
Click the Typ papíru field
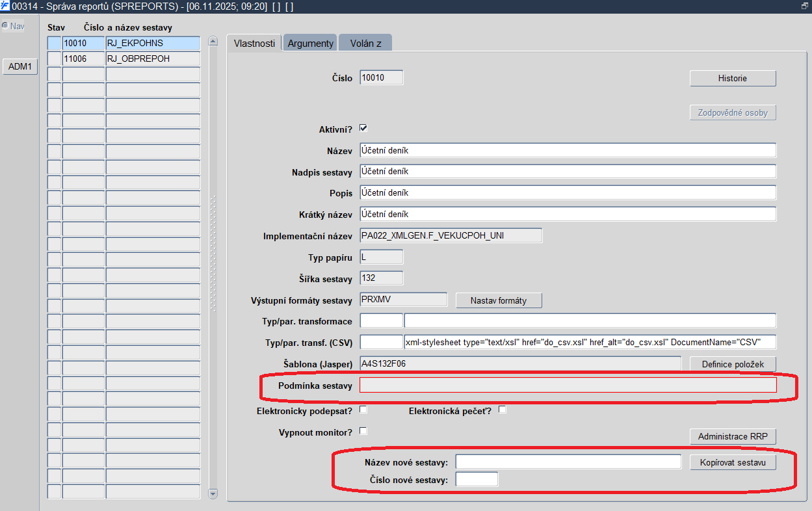(381, 257)
